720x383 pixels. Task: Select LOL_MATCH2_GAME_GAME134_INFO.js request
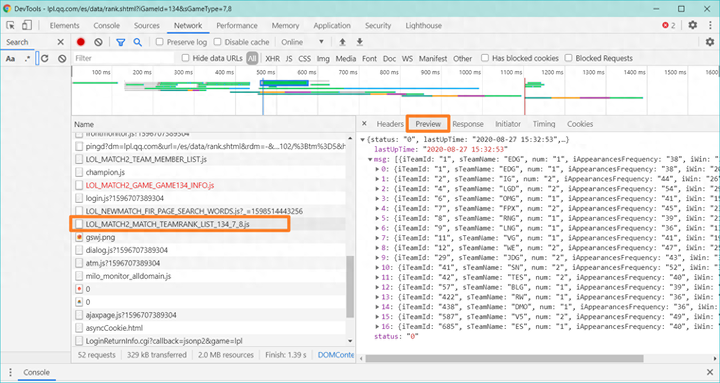point(150,186)
